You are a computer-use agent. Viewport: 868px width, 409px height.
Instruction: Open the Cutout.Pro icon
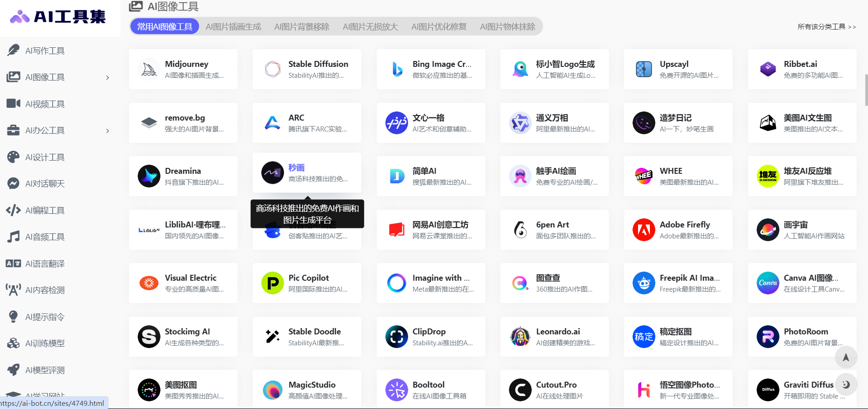[520, 390]
